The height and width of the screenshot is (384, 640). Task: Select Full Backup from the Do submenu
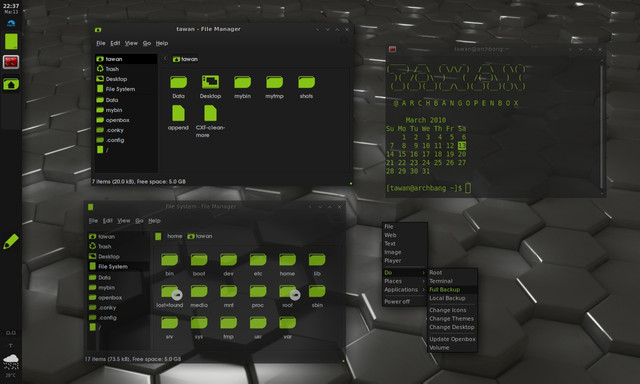[x=452, y=290]
